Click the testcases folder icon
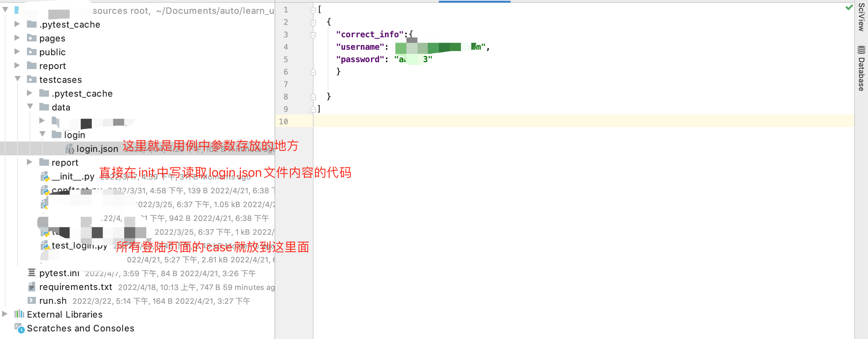This screenshot has width=868, height=339. click(32, 79)
